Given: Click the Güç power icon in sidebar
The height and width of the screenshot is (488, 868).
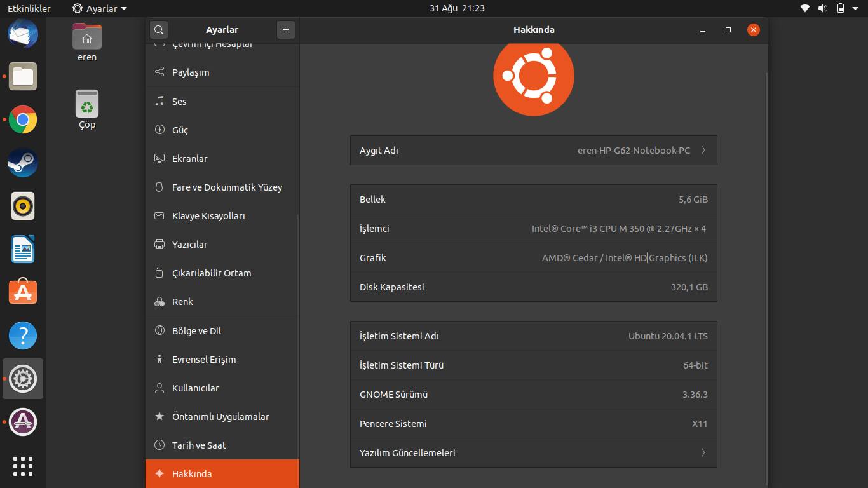Looking at the screenshot, I should (x=159, y=130).
